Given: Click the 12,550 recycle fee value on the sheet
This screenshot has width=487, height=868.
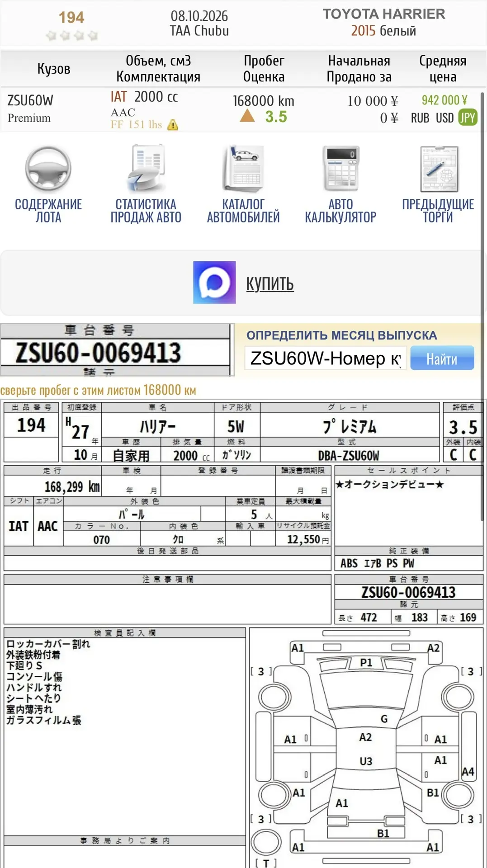Looking at the screenshot, I should [303, 539].
